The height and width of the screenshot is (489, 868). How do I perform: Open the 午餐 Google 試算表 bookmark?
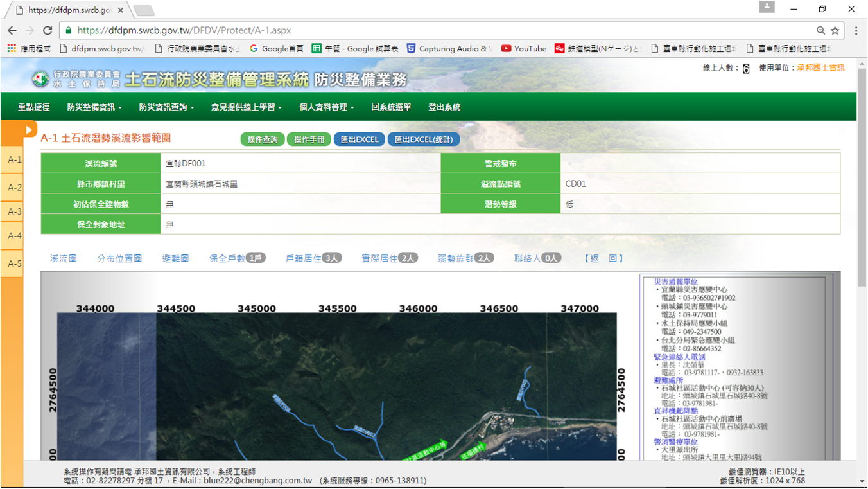click(355, 48)
